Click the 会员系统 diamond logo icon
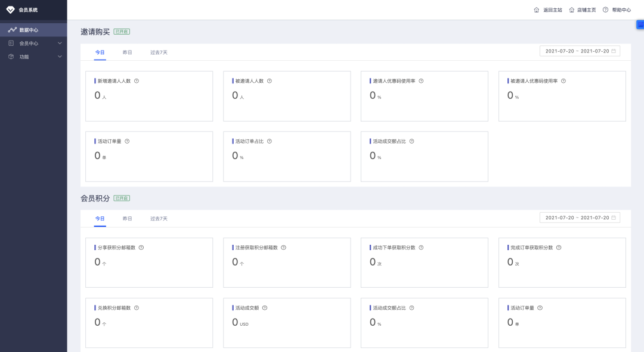This screenshot has height=352, width=644. click(x=10, y=10)
